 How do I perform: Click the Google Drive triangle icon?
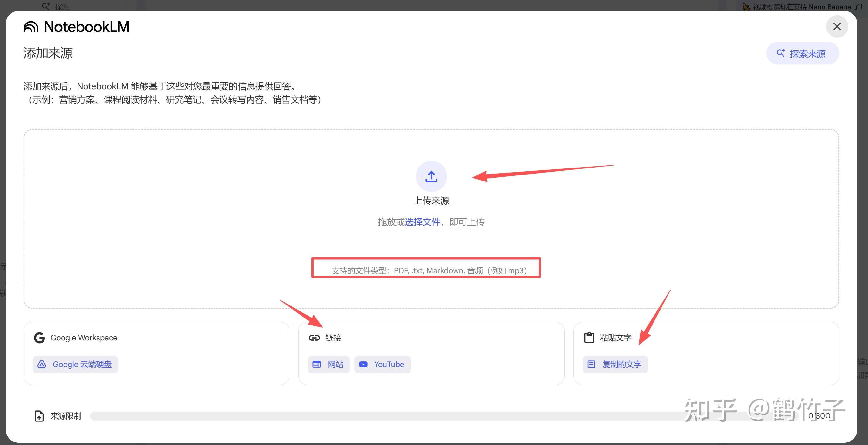[x=42, y=365]
